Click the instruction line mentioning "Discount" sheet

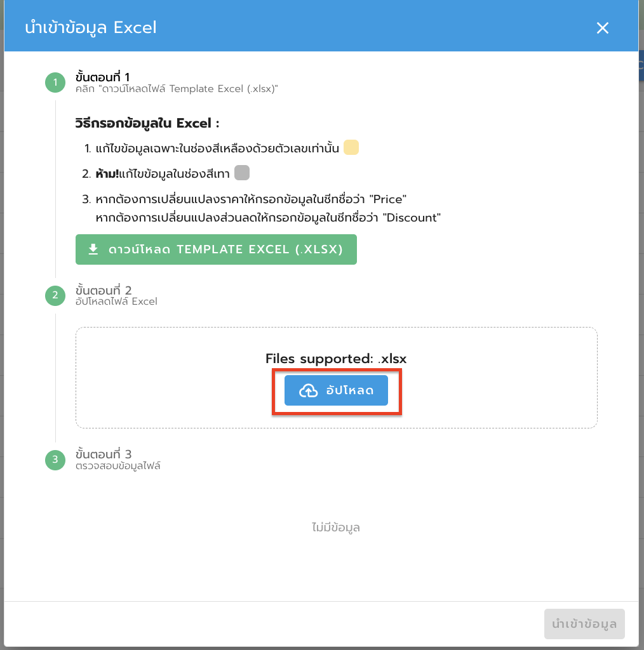[x=267, y=218]
